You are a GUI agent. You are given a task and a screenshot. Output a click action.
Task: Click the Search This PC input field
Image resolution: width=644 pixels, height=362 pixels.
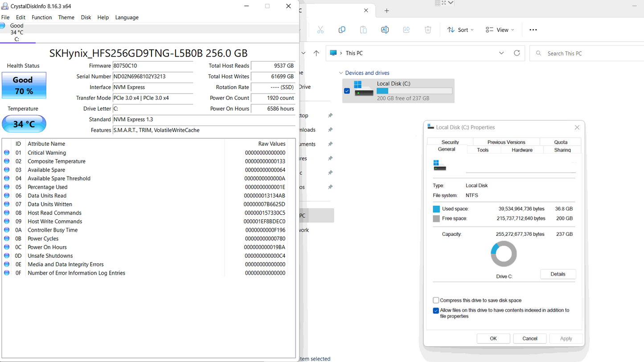click(x=587, y=53)
